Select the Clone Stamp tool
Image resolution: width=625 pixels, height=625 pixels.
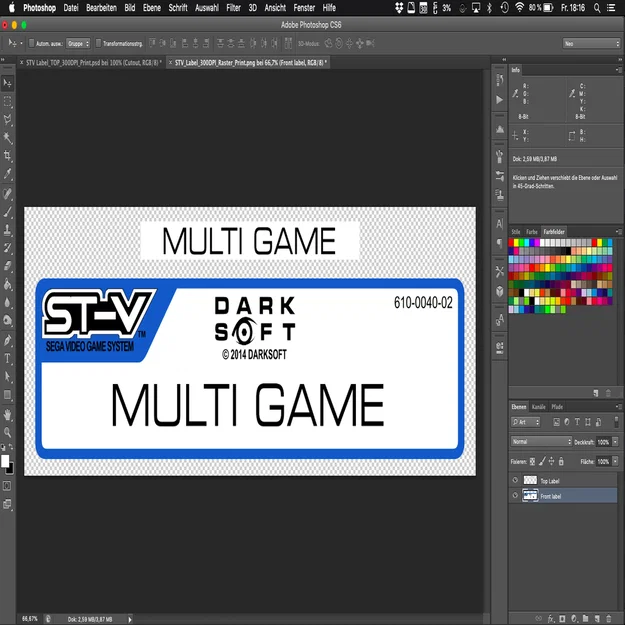8,230
